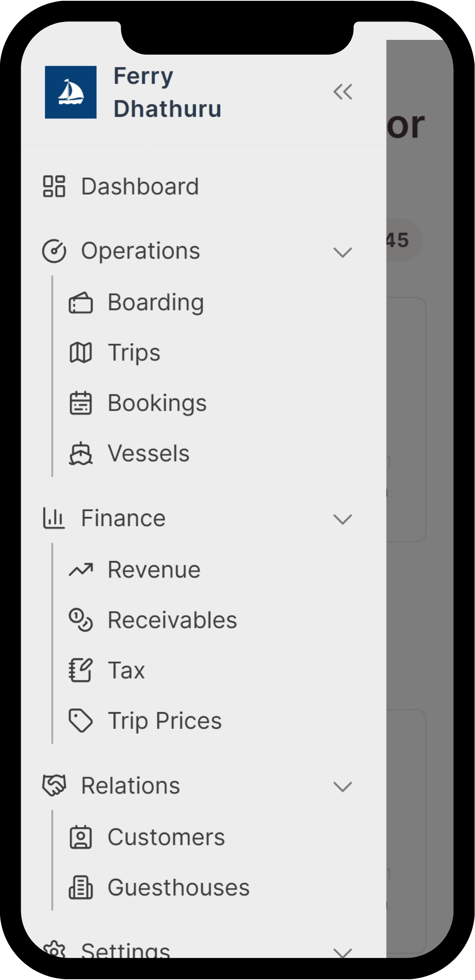Open the Dashboard menu item
The height and width of the screenshot is (980, 475).
click(139, 186)
